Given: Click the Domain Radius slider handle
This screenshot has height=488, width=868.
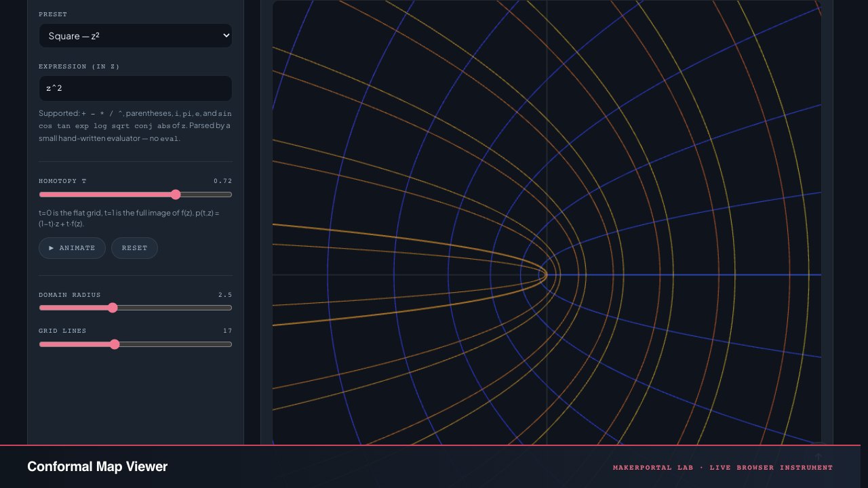Looking at the screenshot, I should (113, 308).
